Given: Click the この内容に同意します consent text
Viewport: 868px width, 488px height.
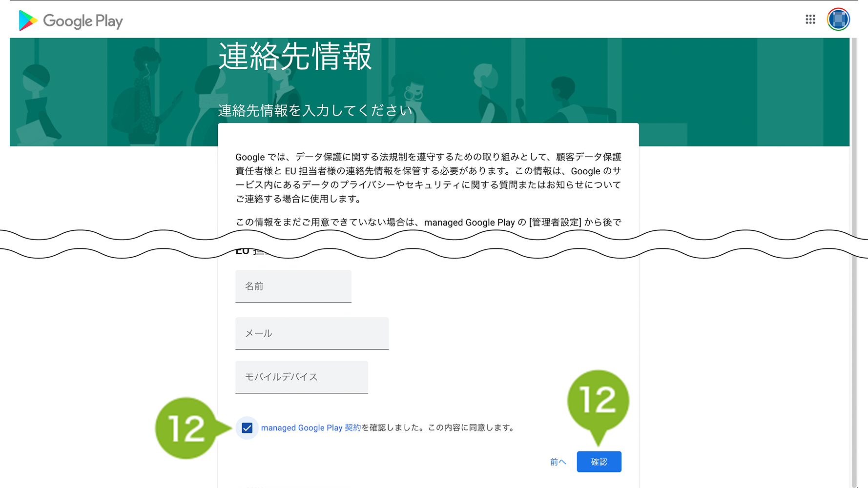Looking at the screenshot, I should [x=471, y=427].
